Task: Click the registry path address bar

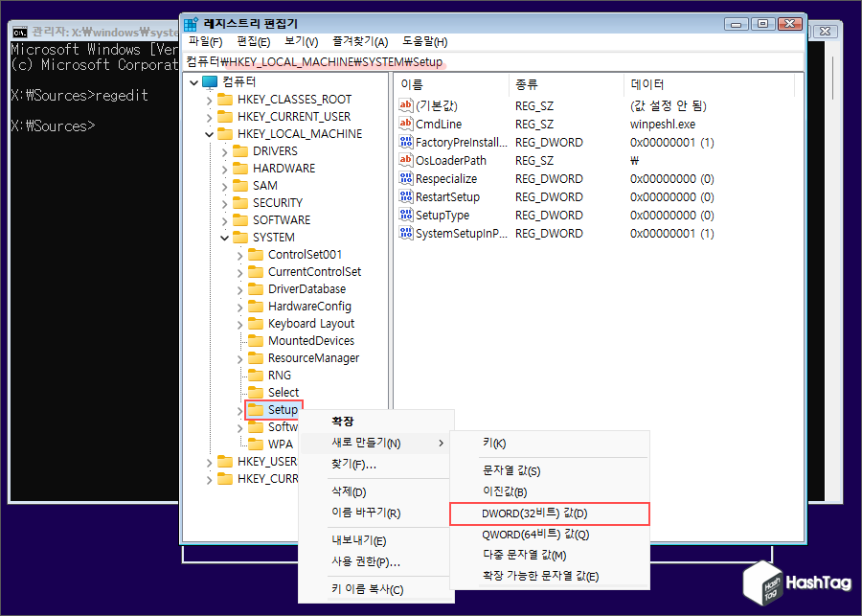Action: [493, 62]
